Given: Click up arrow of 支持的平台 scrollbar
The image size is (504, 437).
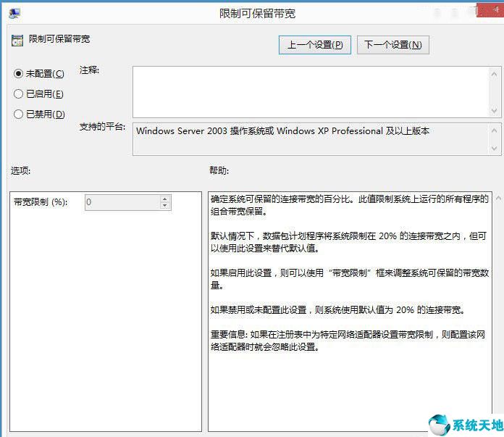Looking at the screenshot, I should pos(495,130).
